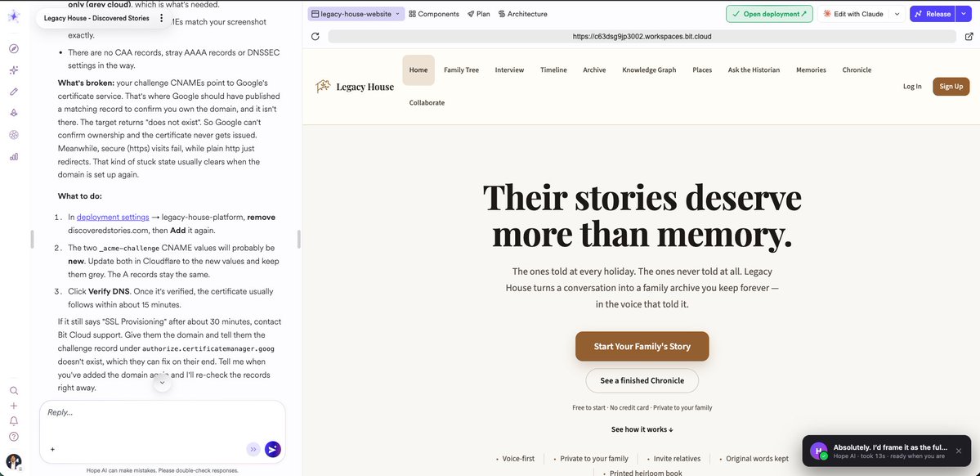Expand the legacy-house-website workspace dropdown

(356, 14)
